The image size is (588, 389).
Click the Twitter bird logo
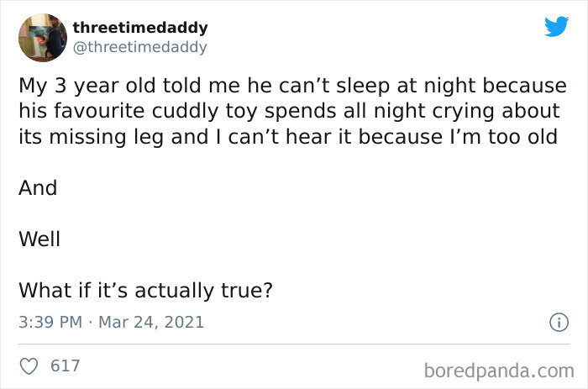coord(556,27)
